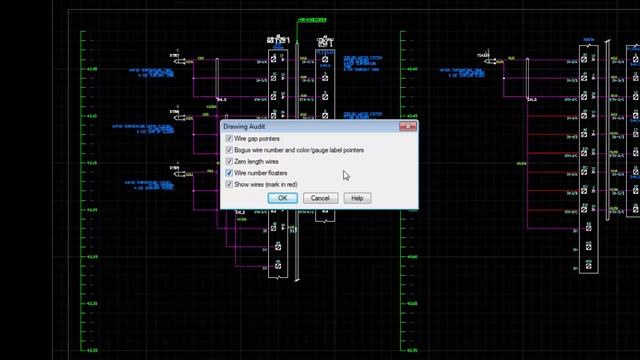Confirm the Drawing Audit with OK

click(282, 198)
